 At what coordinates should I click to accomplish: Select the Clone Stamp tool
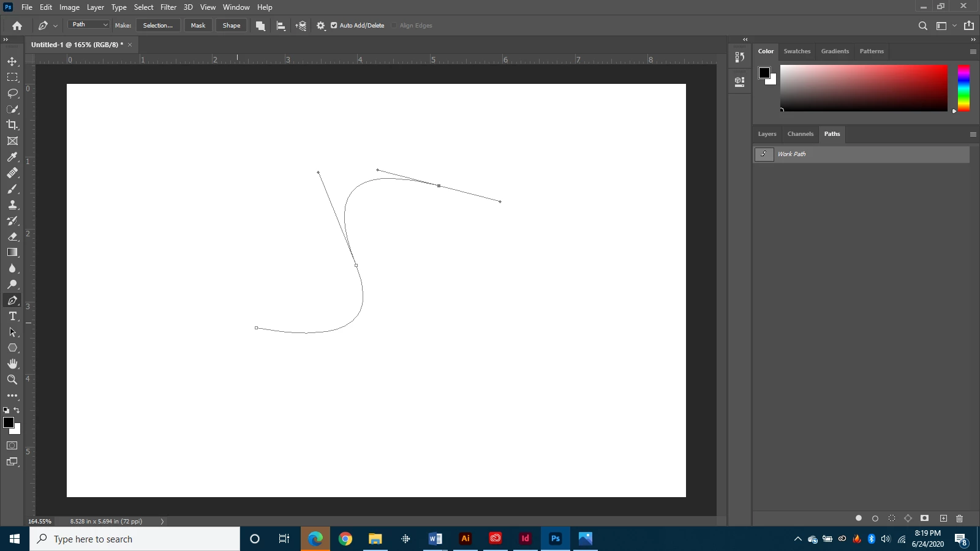pyautogui.click(x=12, y=204)
